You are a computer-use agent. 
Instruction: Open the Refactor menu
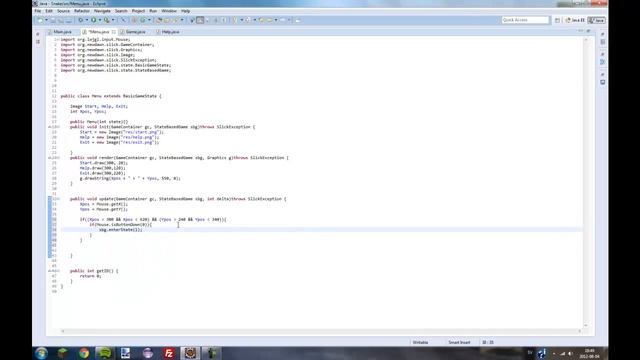click(82, 11)
